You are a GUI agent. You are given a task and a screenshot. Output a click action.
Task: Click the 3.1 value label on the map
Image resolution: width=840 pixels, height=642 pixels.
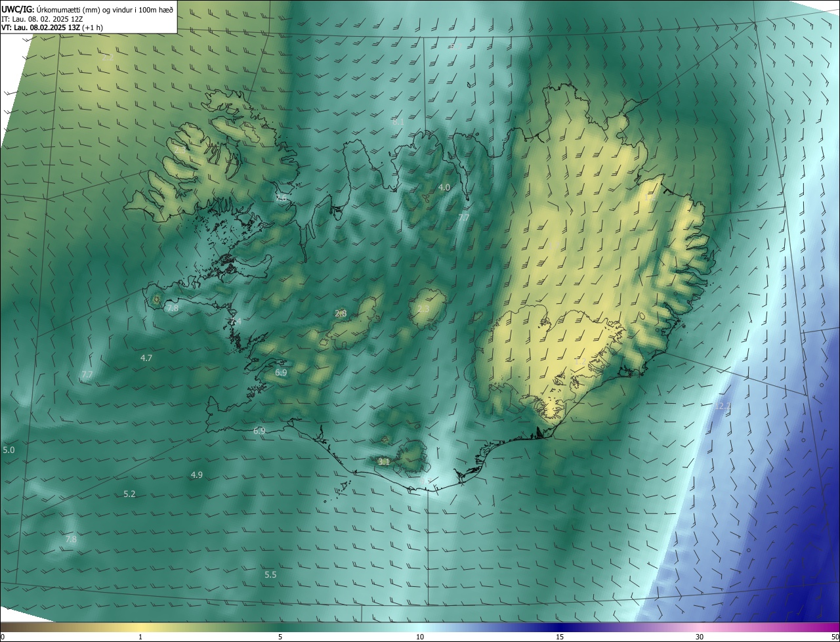pyautogui.click(x=384, y=462)
